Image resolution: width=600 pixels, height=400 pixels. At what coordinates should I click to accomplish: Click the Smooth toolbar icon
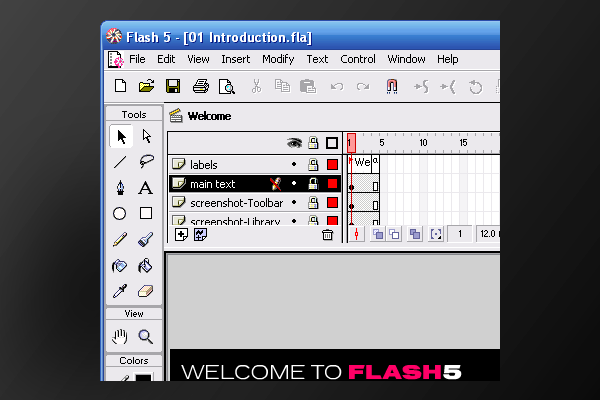(x=421, y=87)
